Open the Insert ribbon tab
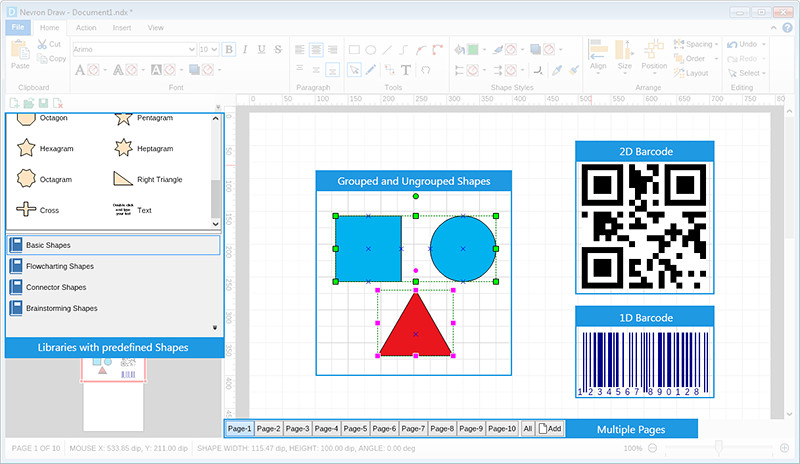This screenshot has height=464, width=800. click(x=121, y=28)
